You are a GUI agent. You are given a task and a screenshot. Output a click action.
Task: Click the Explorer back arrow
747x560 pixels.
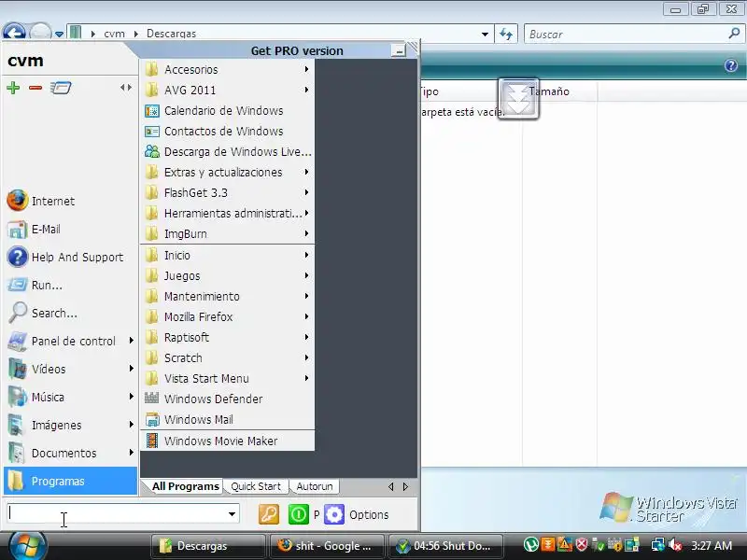14,33
